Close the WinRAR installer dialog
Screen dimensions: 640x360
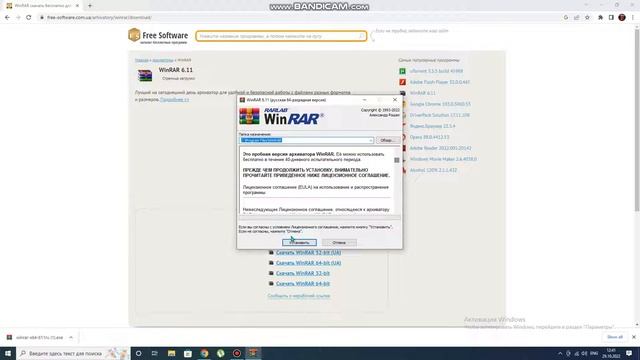(395, 100)
